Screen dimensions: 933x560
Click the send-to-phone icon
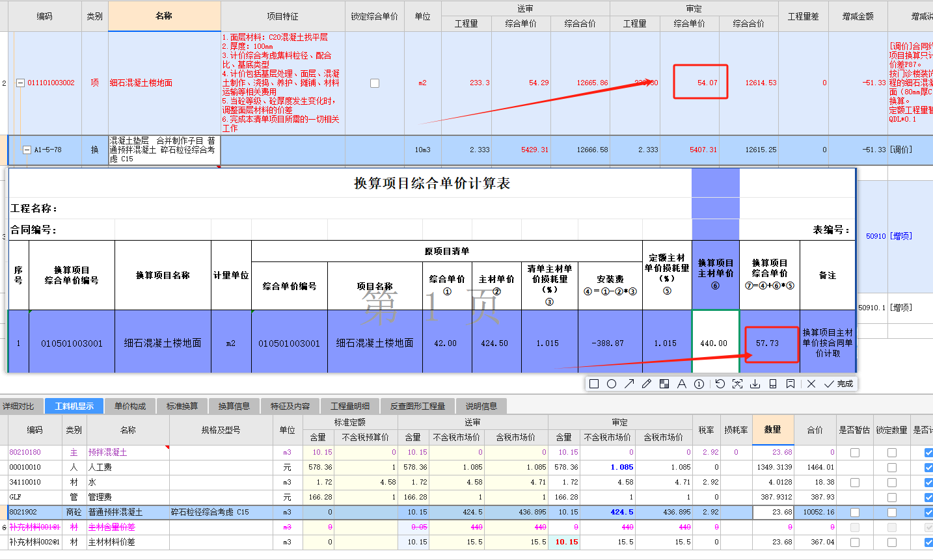[x=772, y=384]
